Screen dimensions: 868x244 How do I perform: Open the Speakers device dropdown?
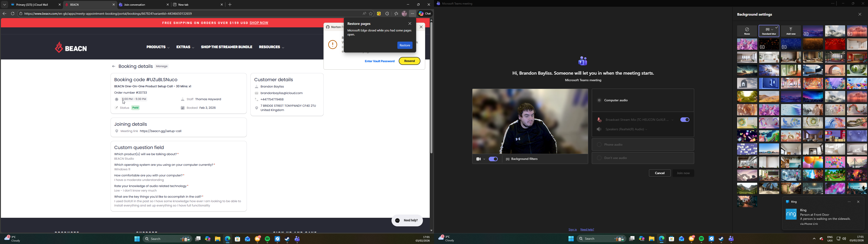(646, 130)
